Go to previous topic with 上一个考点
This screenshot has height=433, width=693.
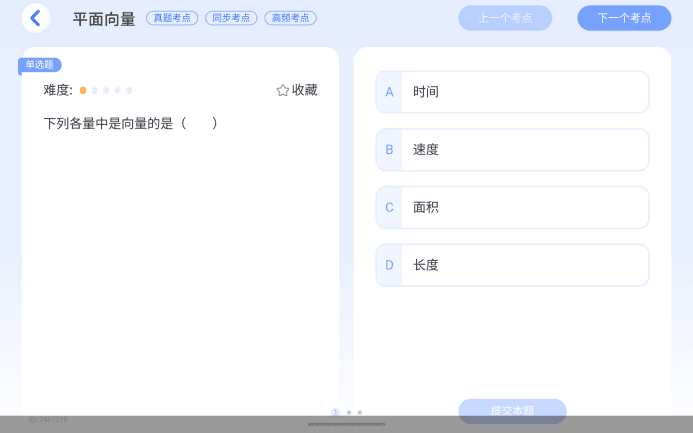click(505, 18)
